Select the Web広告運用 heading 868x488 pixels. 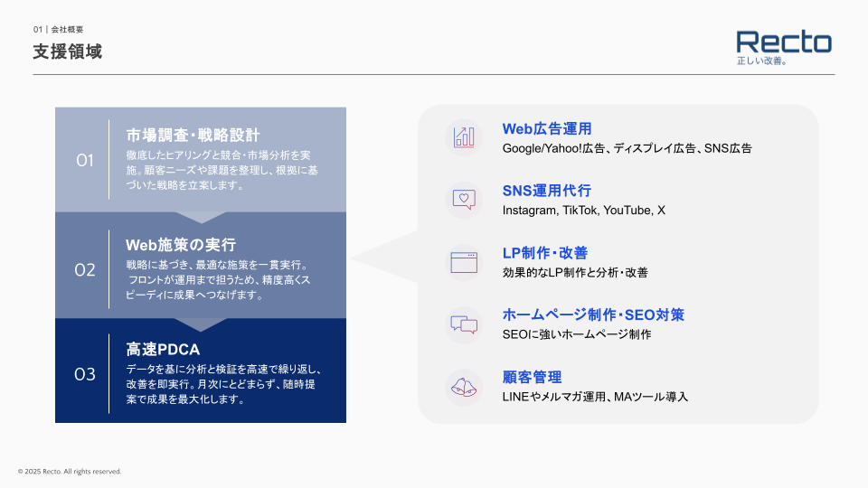tap(547, 129)
